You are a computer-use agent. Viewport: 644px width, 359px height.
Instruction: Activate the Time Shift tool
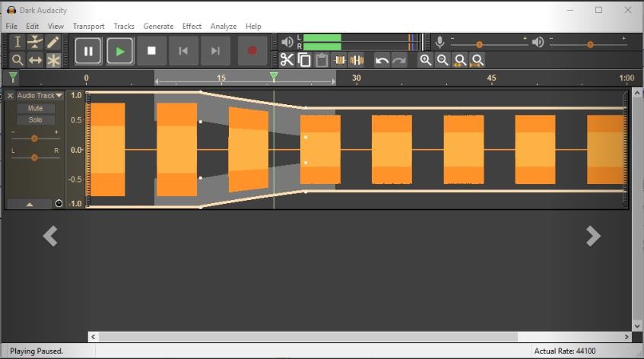click(36, 60)
